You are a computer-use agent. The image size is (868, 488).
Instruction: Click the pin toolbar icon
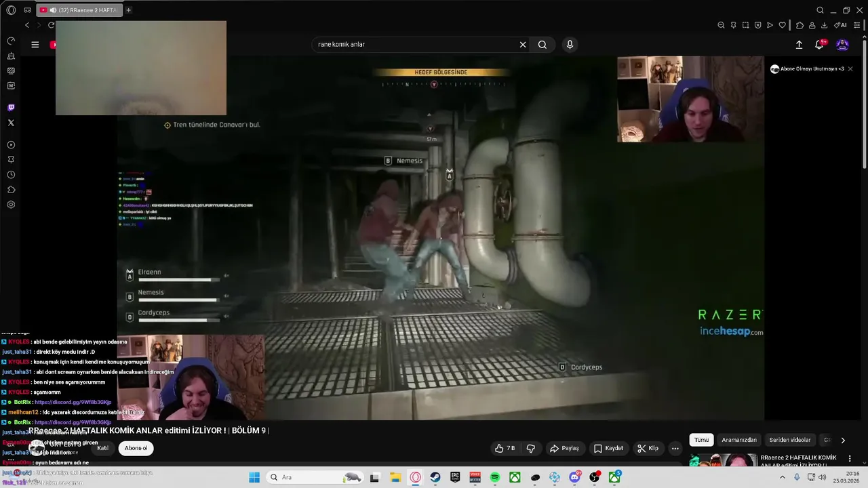[733, 25]
